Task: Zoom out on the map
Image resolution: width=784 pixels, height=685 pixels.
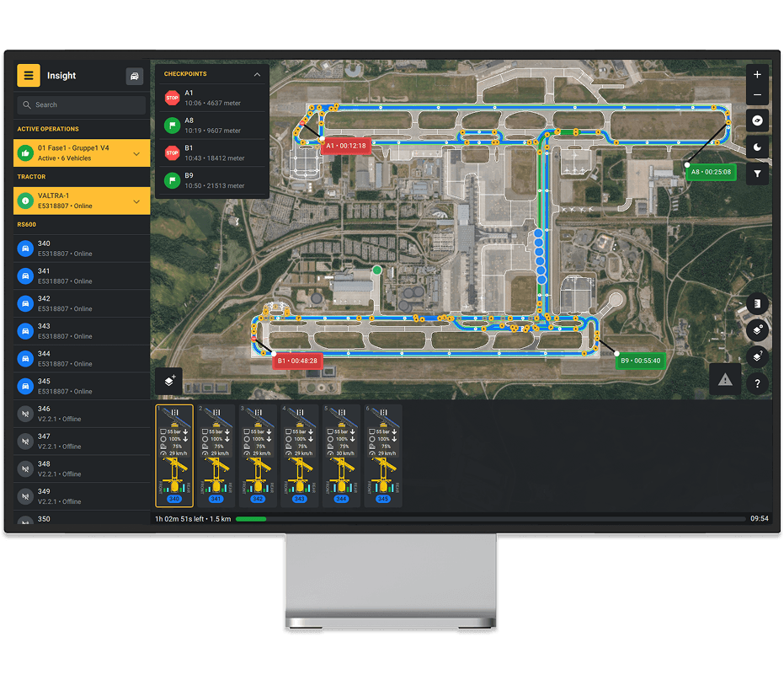Action: pos(757,95)
